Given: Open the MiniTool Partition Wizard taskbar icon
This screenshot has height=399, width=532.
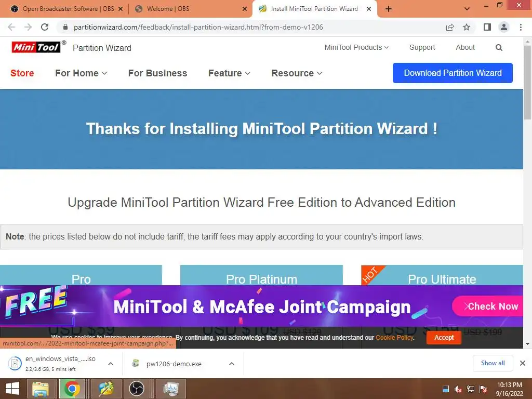Looking at the screenshot, I should tap(106, 389).
